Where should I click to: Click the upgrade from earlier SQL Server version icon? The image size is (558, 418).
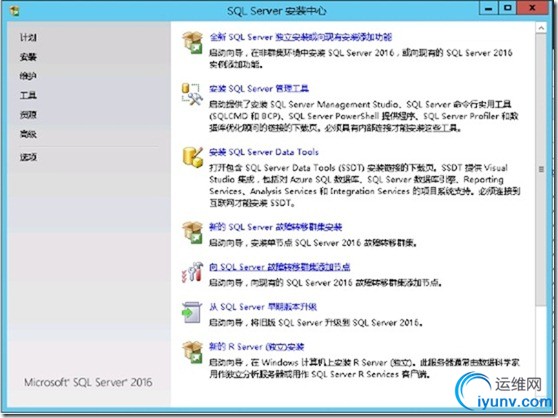pyautogui.click(x=192, y=312)
